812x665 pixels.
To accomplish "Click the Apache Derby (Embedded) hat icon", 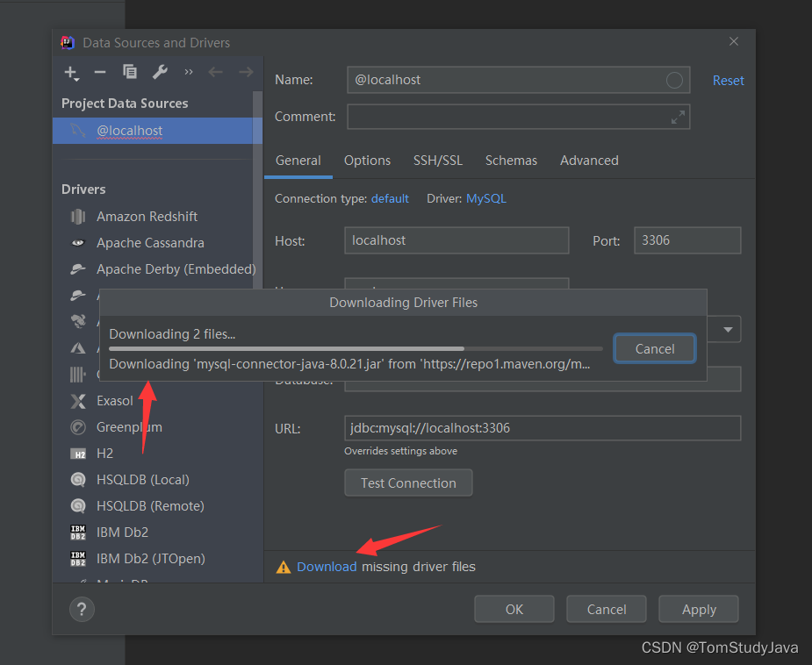I will pyautogui.click(x=77, y=269).
